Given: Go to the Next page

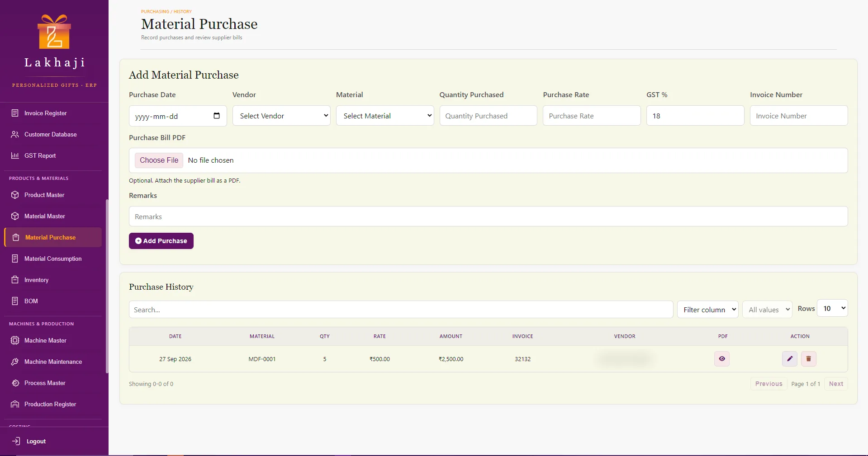Looking at the screenshot, I should [x=836, y=384].
